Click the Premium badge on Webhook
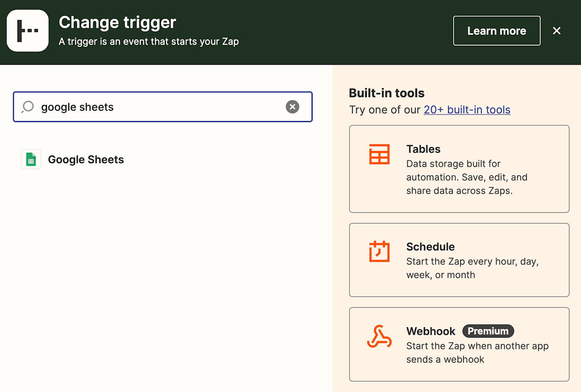 pyautogui.click(x=488, y=331)
